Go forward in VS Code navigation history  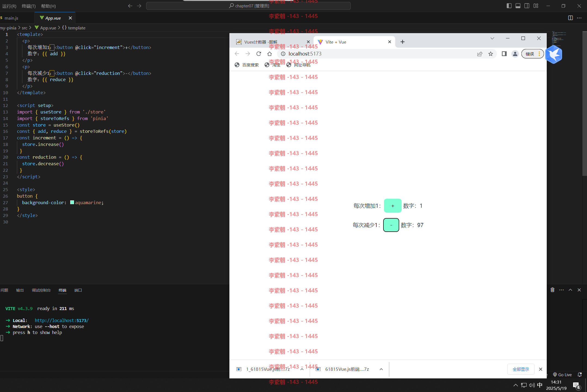pyautogui.click(x=139, y=6)
